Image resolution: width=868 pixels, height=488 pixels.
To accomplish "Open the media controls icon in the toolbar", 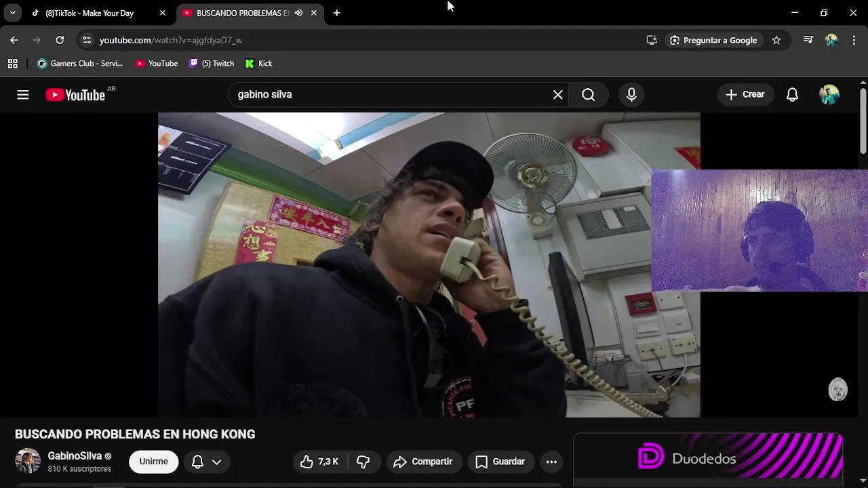I will pyautogui.click(x=808, y=40).
